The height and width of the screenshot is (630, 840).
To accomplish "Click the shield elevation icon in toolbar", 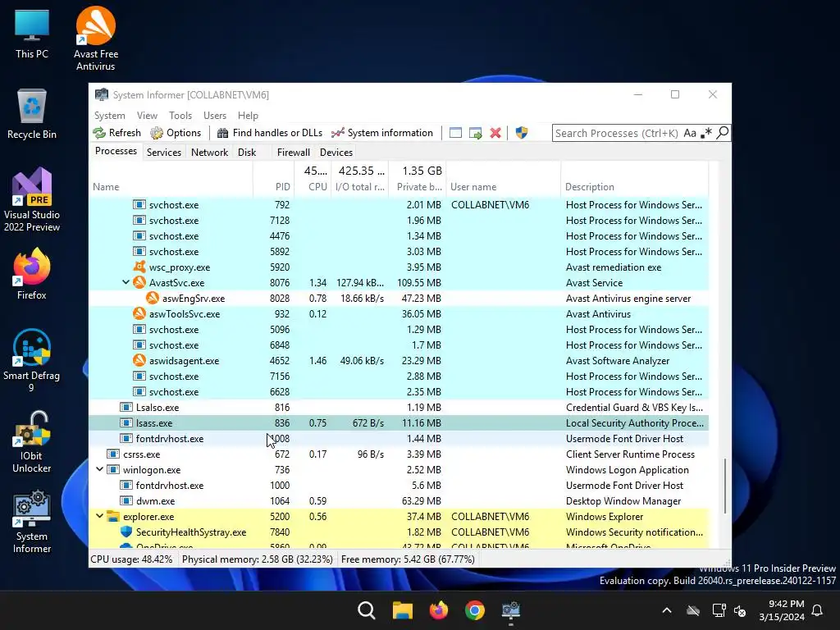I will click(x=521, y=133).
